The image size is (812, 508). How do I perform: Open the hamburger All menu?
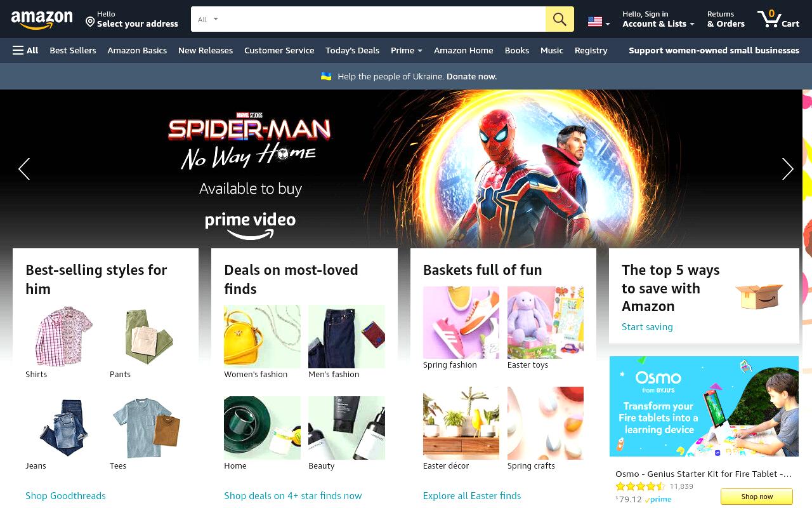pos(25,50)
